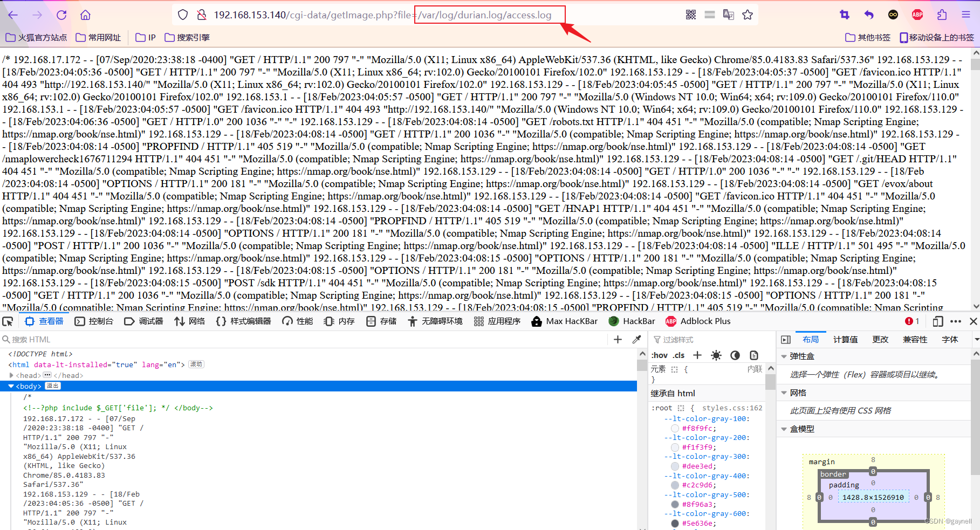Toggle light color scheme simulation
The width and height of the screenshot is (980, 530).
[x=716, y=355]
